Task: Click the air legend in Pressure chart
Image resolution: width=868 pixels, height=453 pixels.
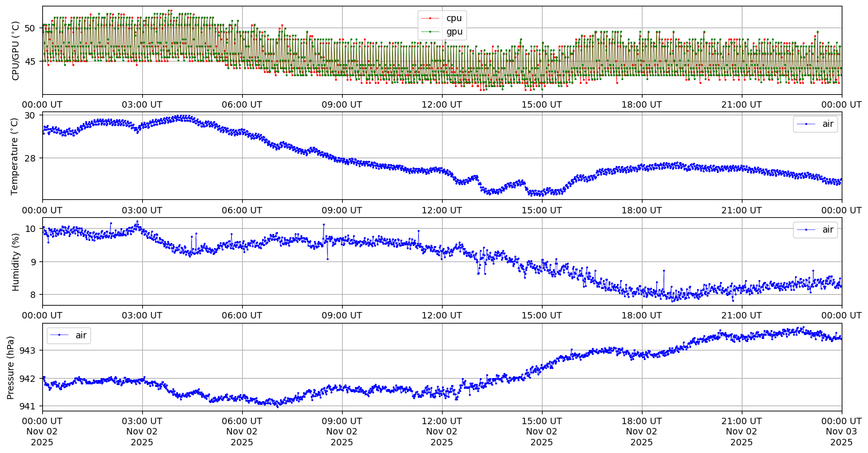Action: [x=81, y=335]
